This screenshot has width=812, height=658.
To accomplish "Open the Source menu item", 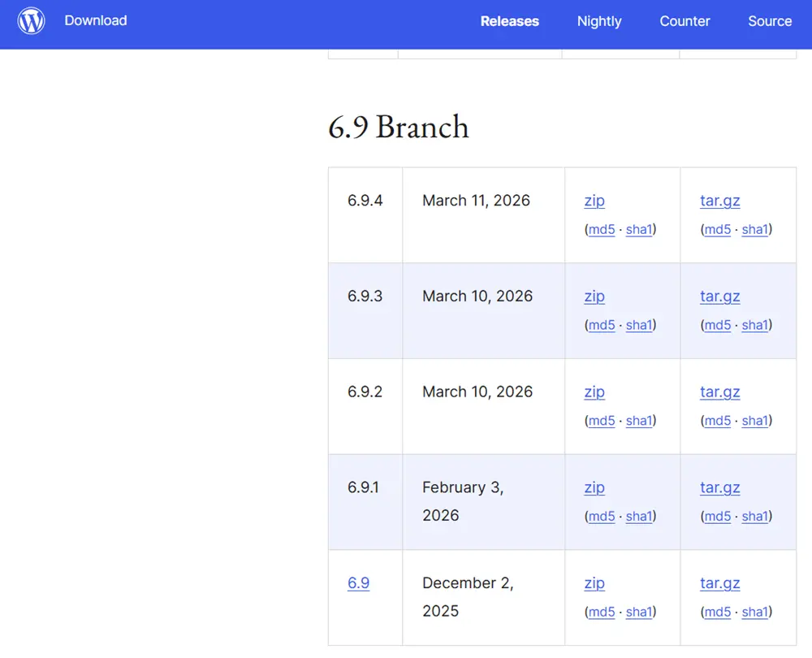I will [x=770, y=21].
